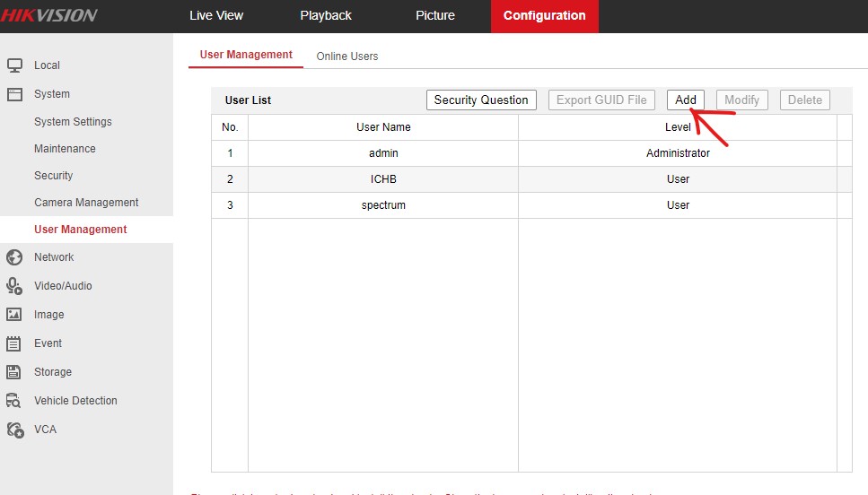Click the System icon in sidebar
This screenshot has height=495, width=868.
(14, 94)
